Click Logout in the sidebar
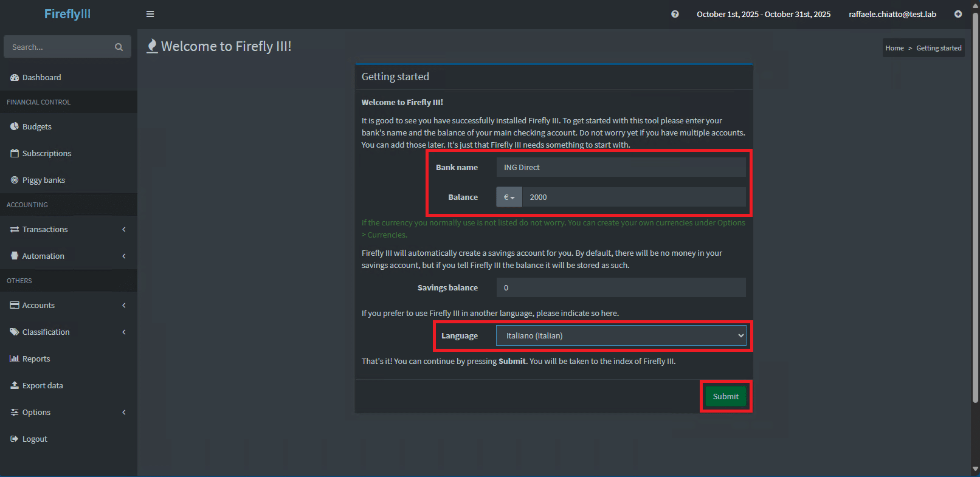This screenshot has height=477, width=980. click(35, 439)
